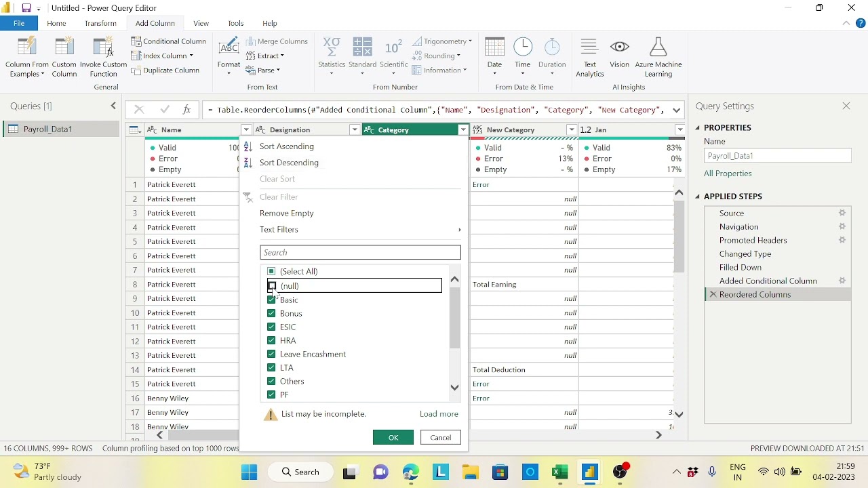Collapse the Queries pane
This screenshot has width=868, height=488.
[x=113, y=106]
